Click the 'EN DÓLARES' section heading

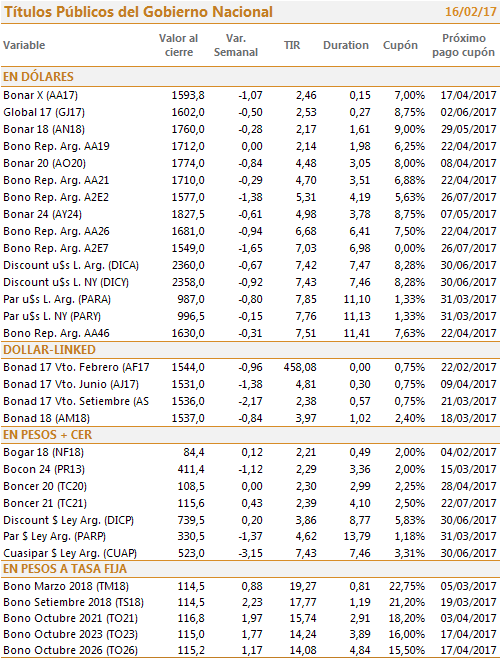pyautogui.click(x=38, y=77)
